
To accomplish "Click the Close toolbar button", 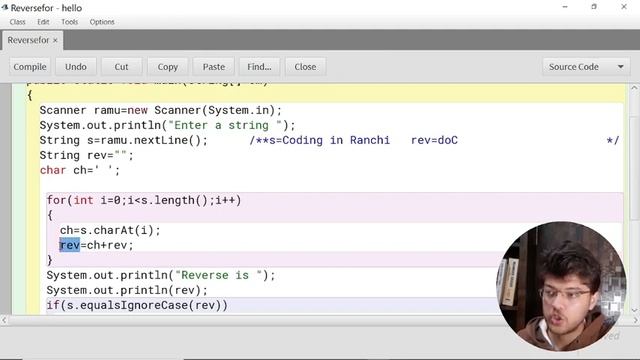I will (305, 67).
